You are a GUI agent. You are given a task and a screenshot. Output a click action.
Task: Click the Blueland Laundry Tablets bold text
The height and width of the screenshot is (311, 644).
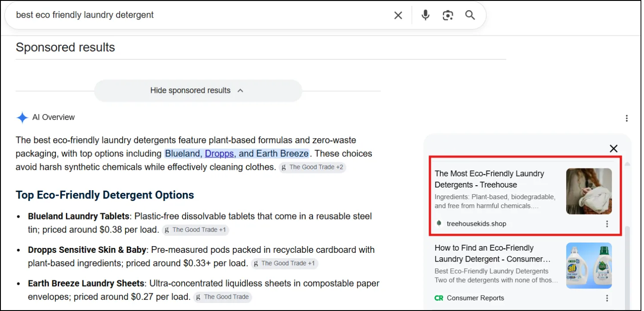point(79,216)
